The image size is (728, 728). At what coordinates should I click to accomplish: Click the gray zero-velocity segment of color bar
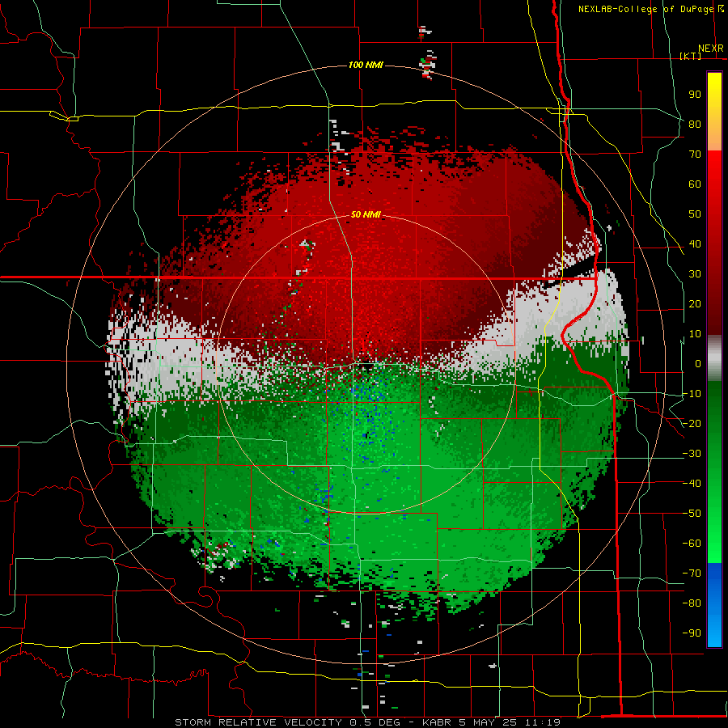714,358
